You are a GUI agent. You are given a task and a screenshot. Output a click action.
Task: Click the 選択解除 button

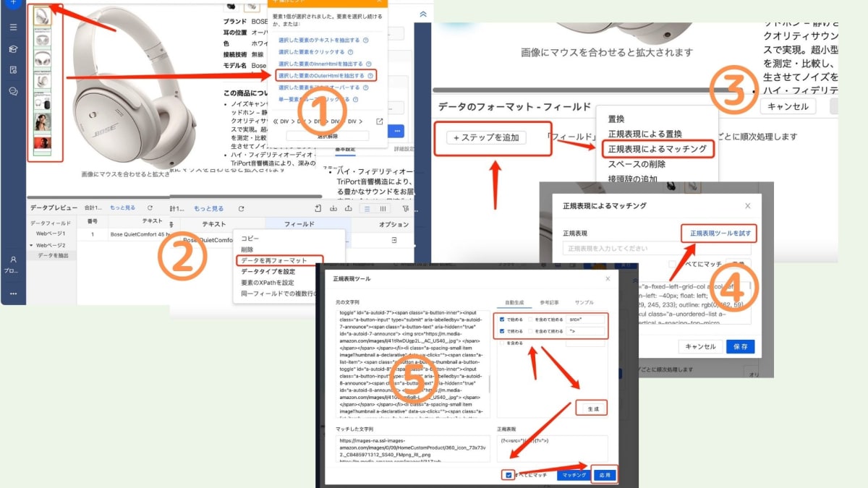[328, 136]
